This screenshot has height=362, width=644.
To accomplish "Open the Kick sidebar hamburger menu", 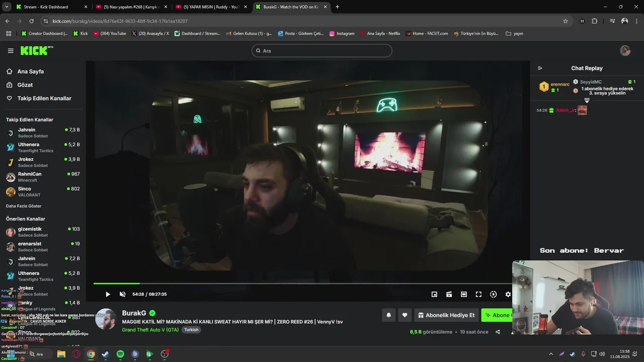I will [11, 51].
